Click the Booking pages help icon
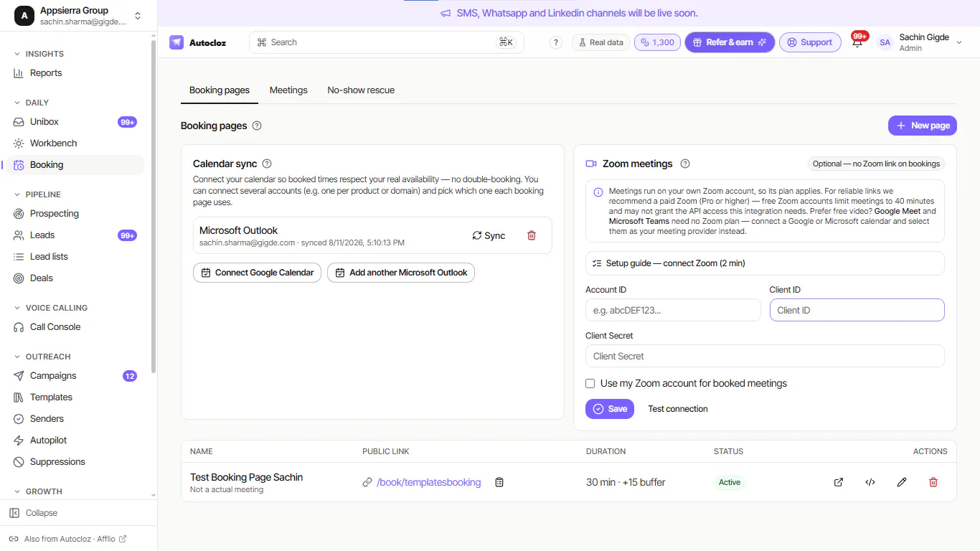The image size is (980, 551). click(257, 126)
